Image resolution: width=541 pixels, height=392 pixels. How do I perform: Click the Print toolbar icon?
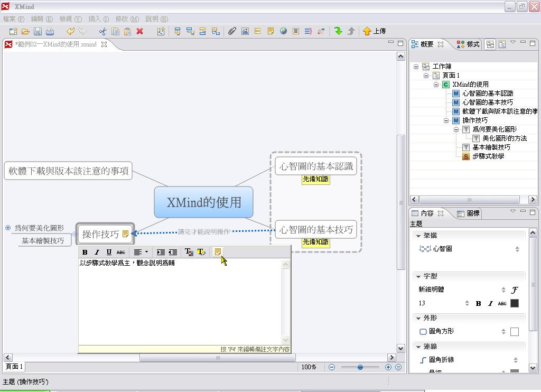click(50, 31)
